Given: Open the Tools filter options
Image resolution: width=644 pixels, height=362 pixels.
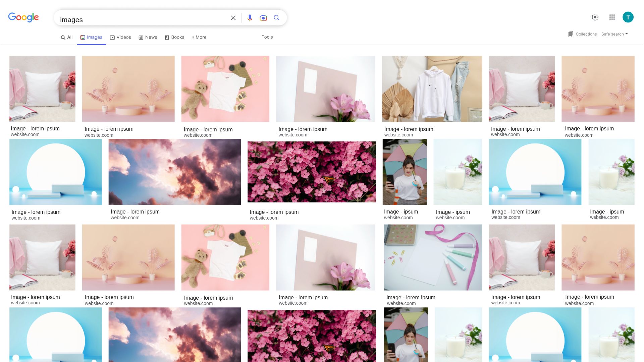Looking at the screenshot, I should click(x=267, y=37).
